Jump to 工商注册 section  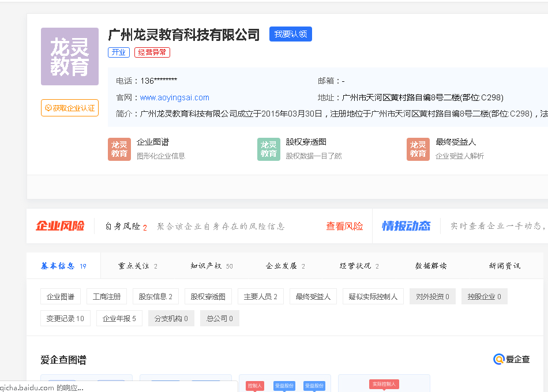pos(107,297)
